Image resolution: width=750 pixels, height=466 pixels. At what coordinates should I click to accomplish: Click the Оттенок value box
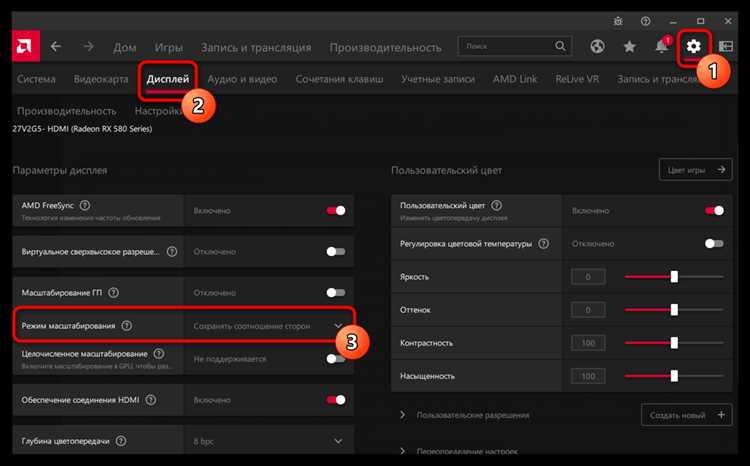pos(588,310)
